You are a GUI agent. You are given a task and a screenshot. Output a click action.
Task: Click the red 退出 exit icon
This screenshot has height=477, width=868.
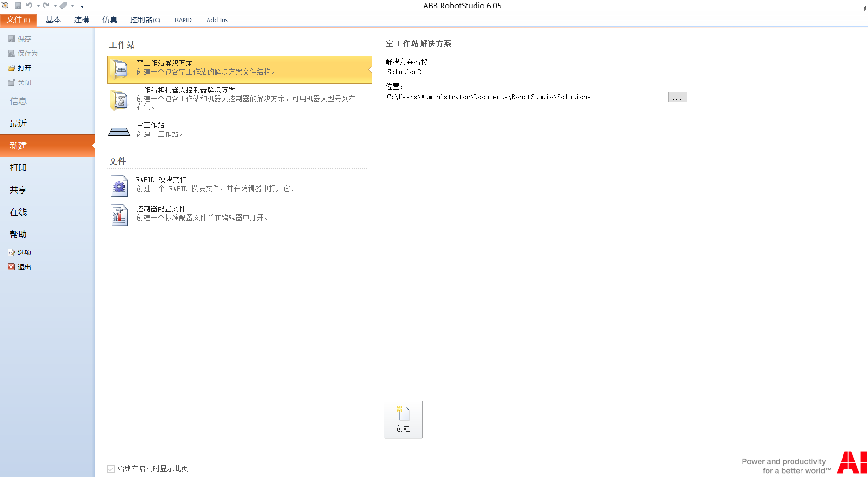11,267
